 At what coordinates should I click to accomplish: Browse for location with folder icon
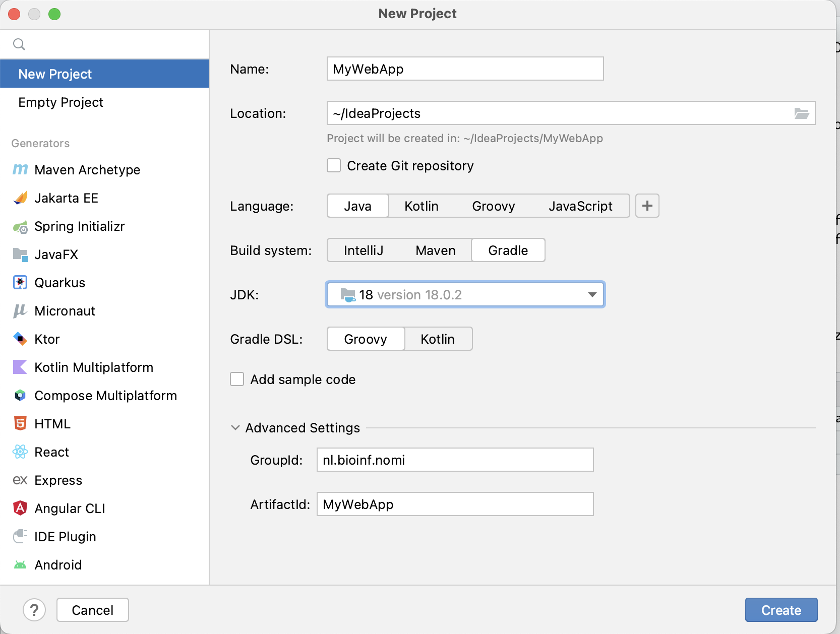point(802,113)
